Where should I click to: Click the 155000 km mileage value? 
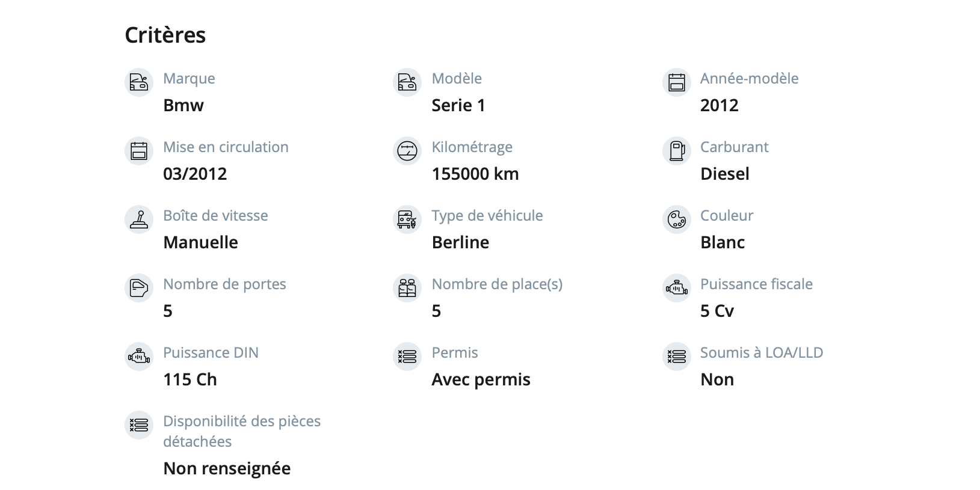tap(475, 174)
